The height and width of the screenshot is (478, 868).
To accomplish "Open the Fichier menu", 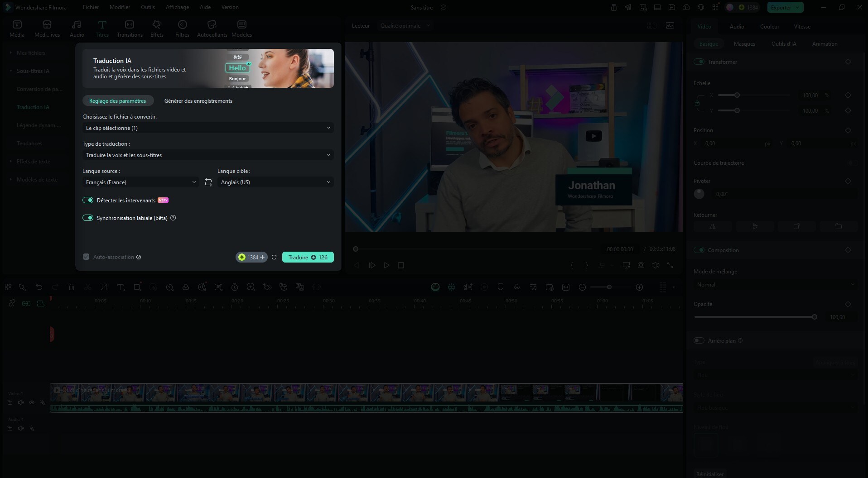I will pos(91,7).
